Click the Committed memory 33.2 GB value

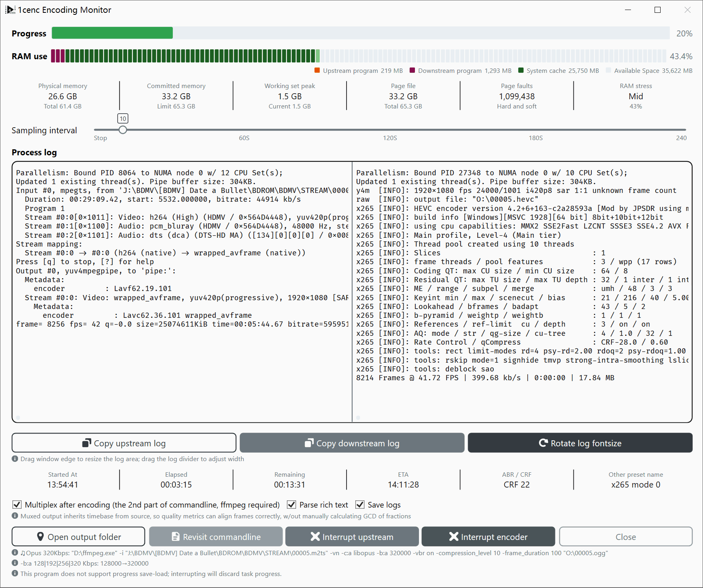pos(176,96)
